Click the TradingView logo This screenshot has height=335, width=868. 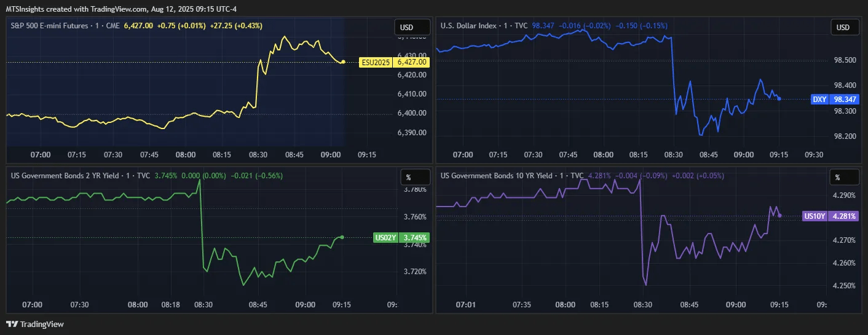35,324
